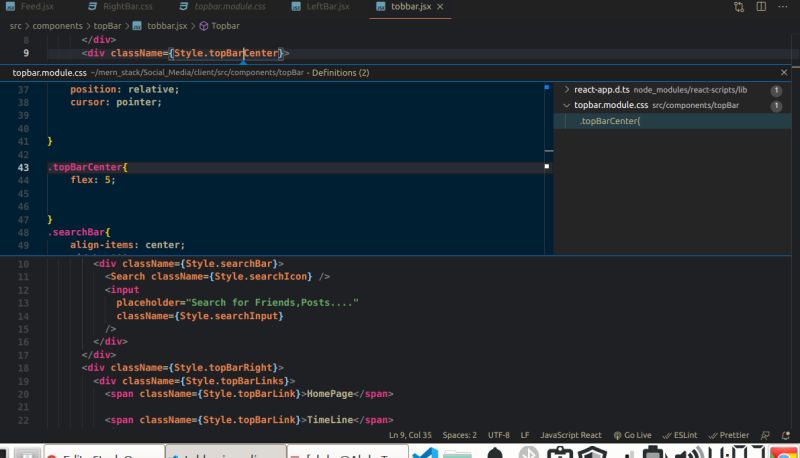800x458 pixels.
Task: Switch to the LeftBar.jsx tab
Action: pyautogui.click(x=321, y=7)
